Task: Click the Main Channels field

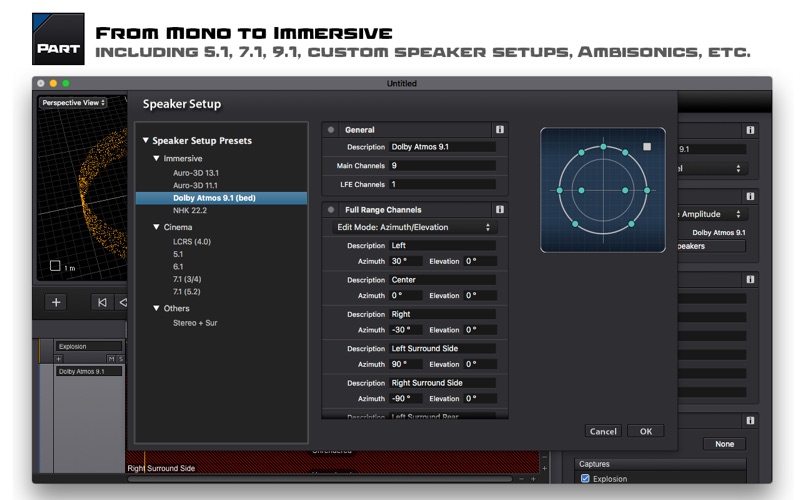Action: [x=442, y=166]
